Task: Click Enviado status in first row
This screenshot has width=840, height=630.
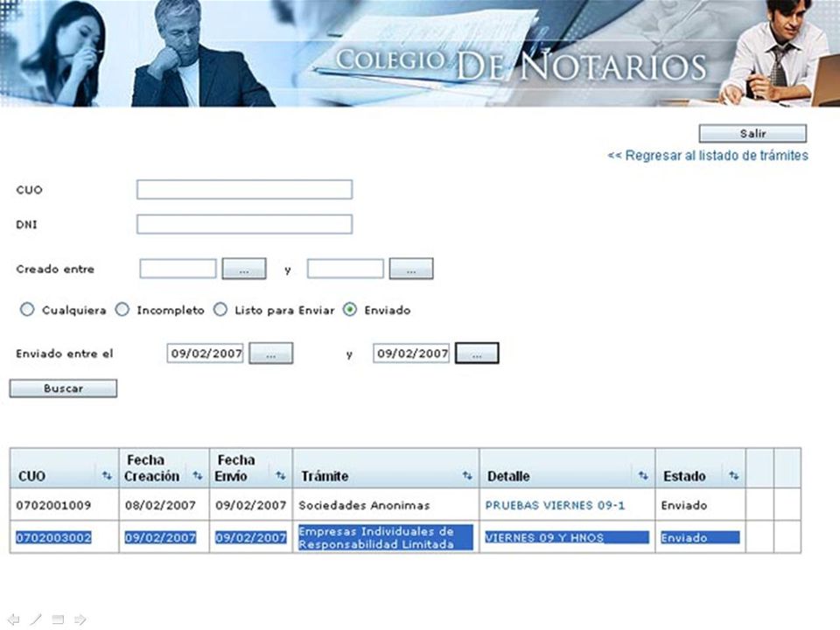Action: 684,505
